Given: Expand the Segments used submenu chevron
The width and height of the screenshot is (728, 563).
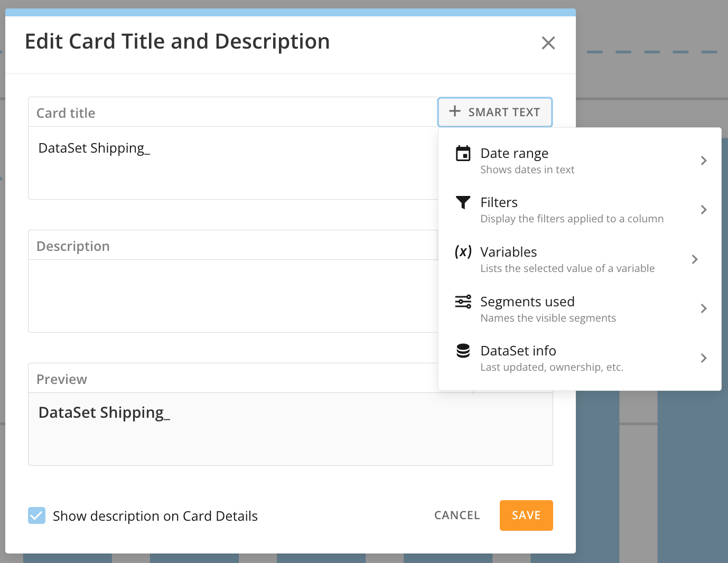Looking at the screenshot, I should click(703, 308).
